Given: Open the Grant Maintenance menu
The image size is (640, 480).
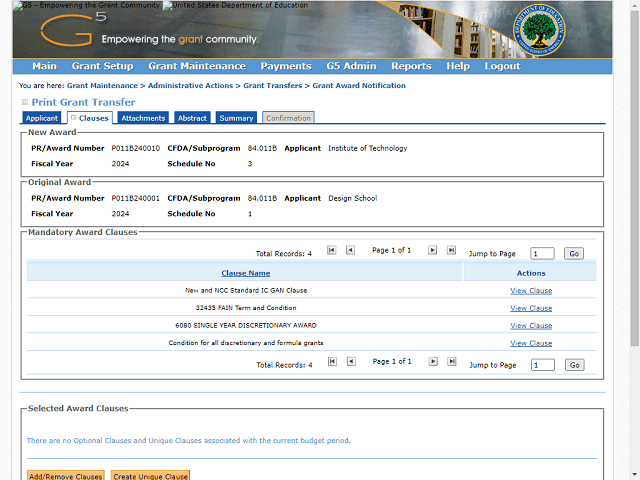Looking at the screenshot, I should click(x=196, y=66).
